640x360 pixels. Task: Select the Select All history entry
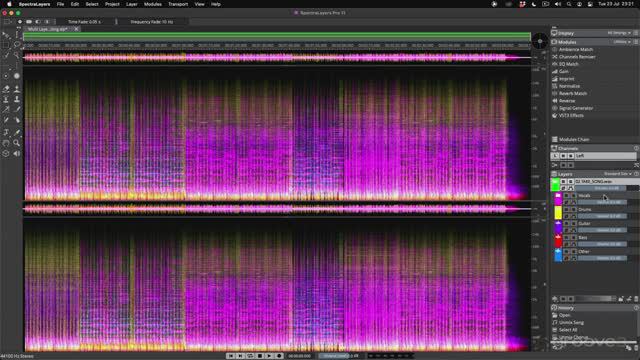tap(568, 330)
